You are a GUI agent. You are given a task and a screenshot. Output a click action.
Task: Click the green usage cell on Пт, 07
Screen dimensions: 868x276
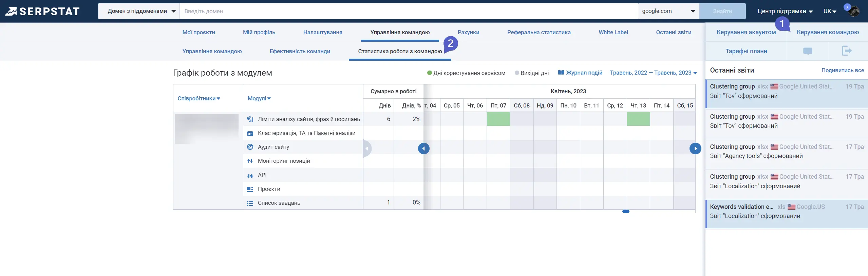pos(498,119)
